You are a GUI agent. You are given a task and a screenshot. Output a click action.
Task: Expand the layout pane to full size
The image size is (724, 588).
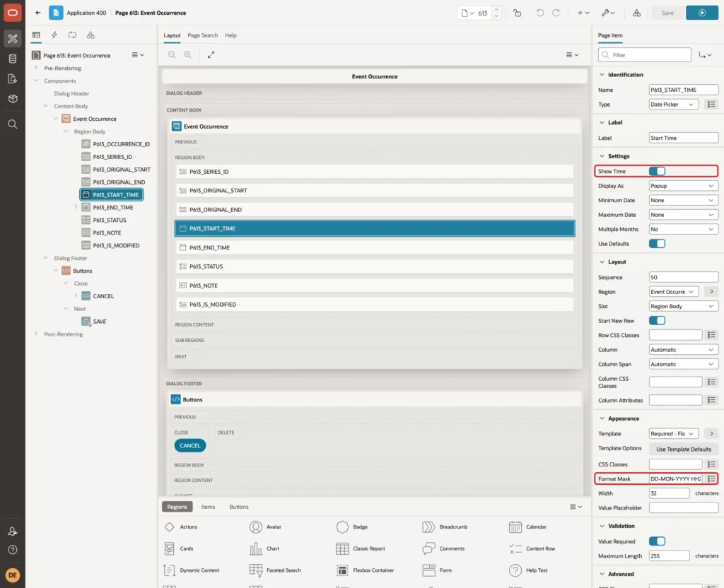click(211, 54)
